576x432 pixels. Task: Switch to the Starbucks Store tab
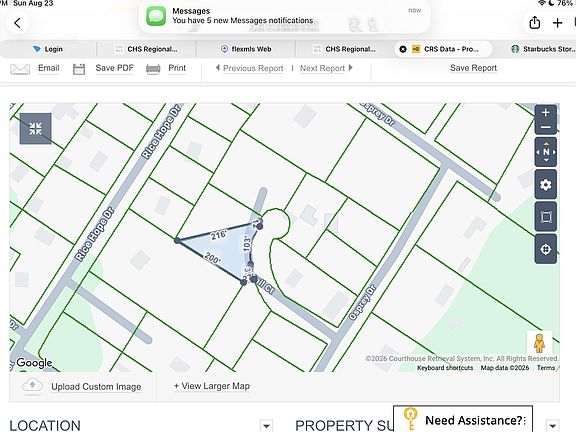544,49
